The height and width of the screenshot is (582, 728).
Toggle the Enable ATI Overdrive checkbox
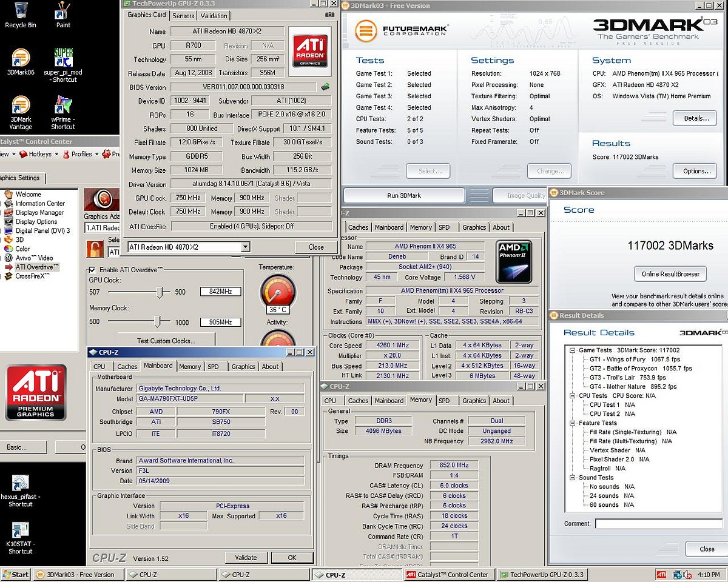93,270
